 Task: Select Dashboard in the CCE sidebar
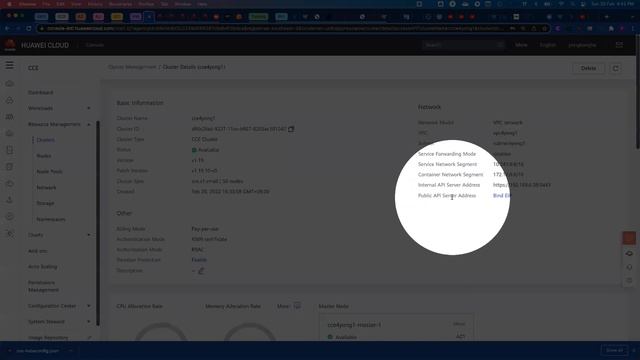pyautogui.click(x=40, y=93)
